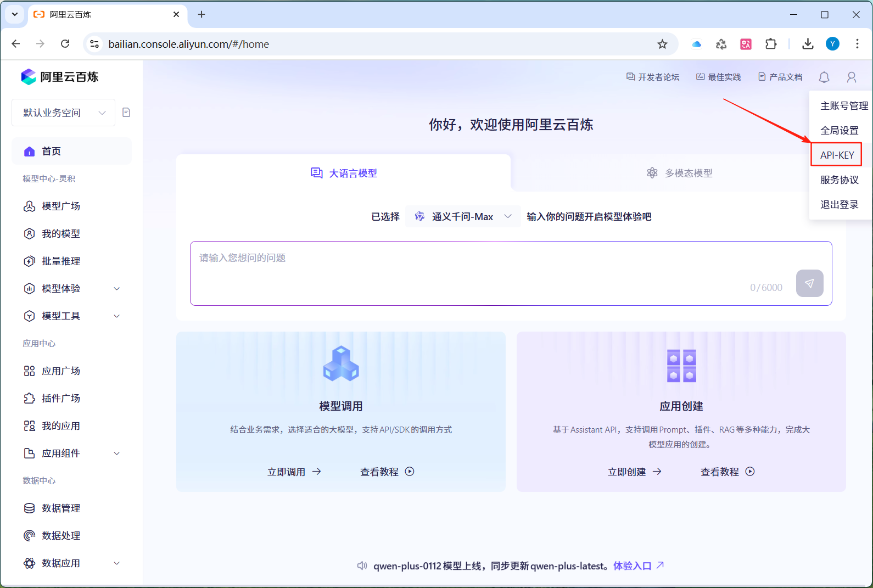Open the Chrome three-dot menu
The width and height of the screenshot is (873, 588).
(857, 44)
